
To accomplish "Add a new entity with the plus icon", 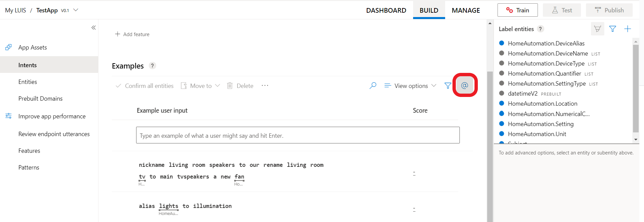I will [628, 29].
